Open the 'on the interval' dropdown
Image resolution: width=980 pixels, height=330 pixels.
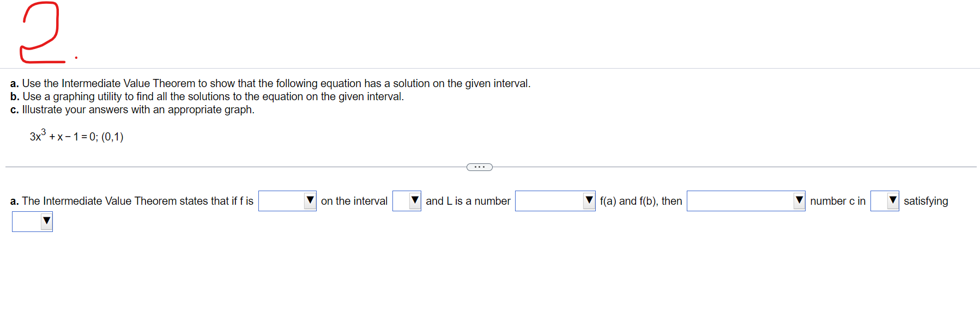(407, 200)
